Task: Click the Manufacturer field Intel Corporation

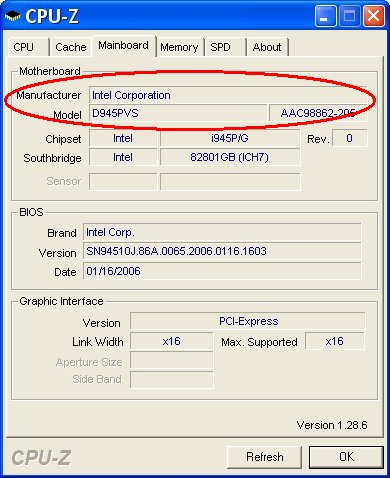Action: 228,95
